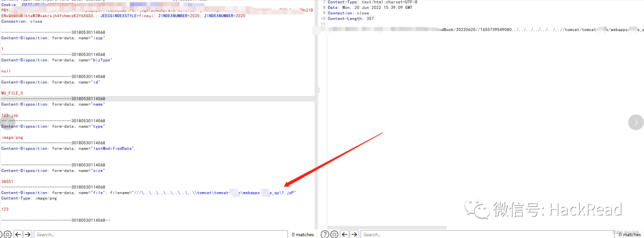This screenshot has width=644, height=238.
Task: Click the form-data line with filename parameter
Action: click(x=148, y=193)
